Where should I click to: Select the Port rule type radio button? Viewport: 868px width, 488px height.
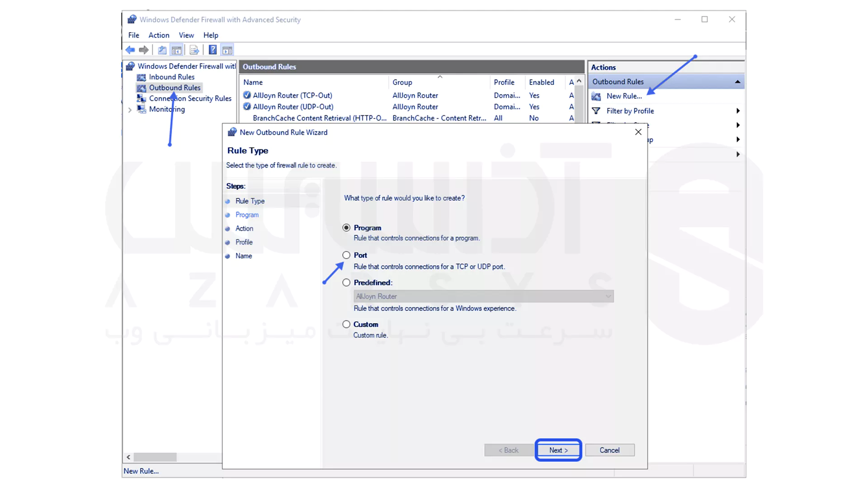[346, 255]
